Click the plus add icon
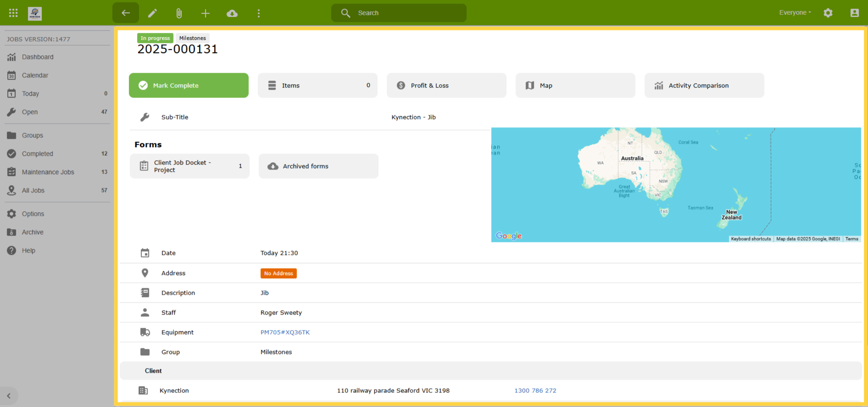868x407 pixels. tap(205, 13)
